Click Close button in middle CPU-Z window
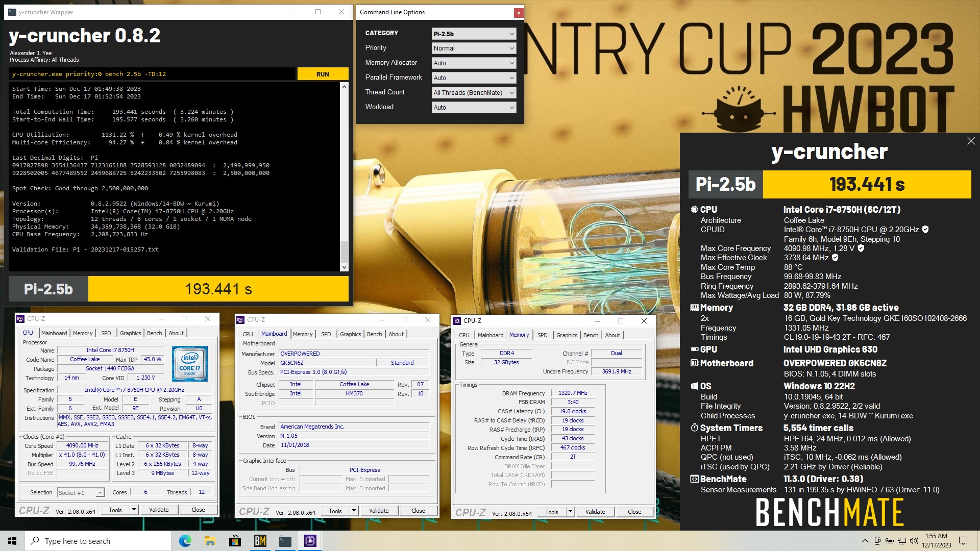 418,511
